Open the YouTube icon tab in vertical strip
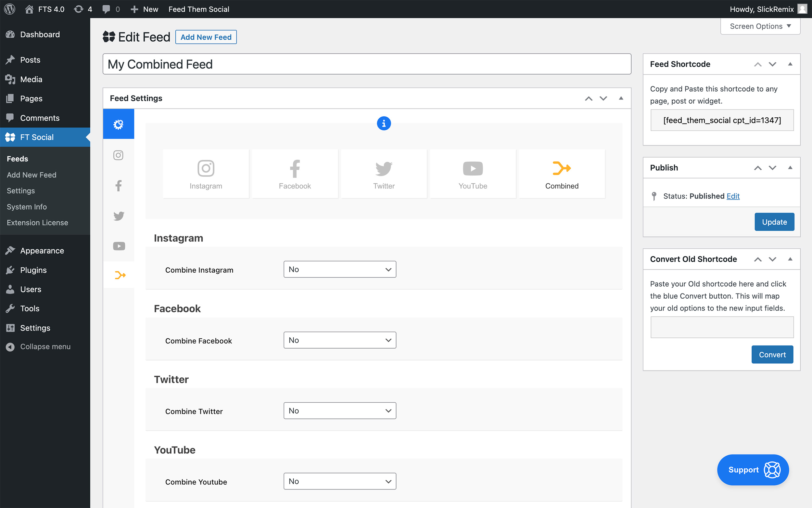The height and width of the screenshot is (508, 812). 119,246
